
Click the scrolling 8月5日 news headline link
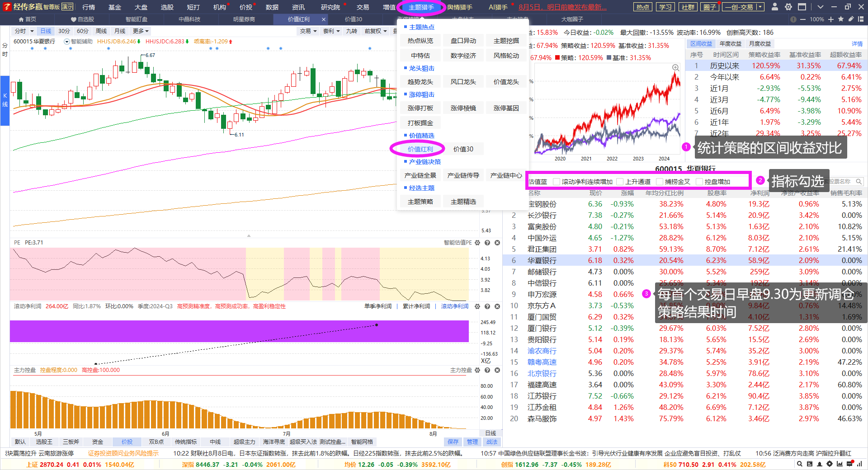562,7
